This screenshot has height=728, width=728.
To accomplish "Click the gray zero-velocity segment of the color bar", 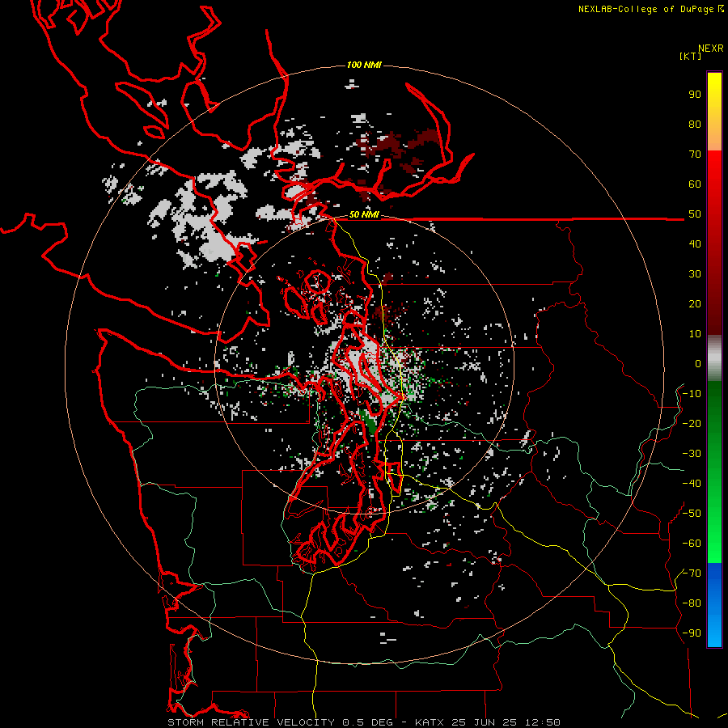I will click(x=714, y=358).
